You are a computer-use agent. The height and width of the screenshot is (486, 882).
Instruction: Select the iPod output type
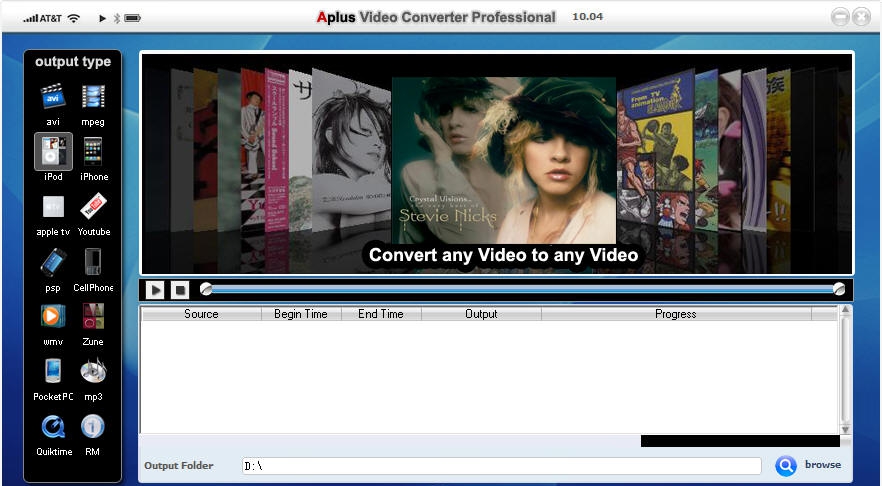coord(53,152)
